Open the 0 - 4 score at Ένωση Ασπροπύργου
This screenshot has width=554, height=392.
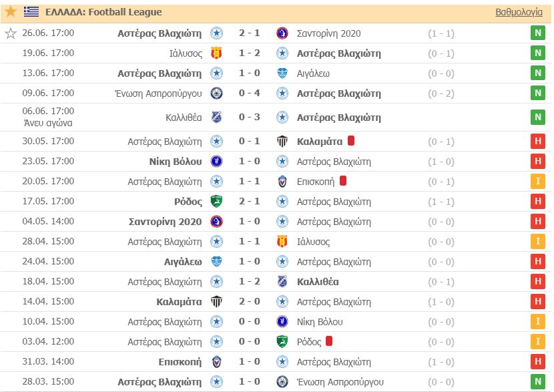250,93
